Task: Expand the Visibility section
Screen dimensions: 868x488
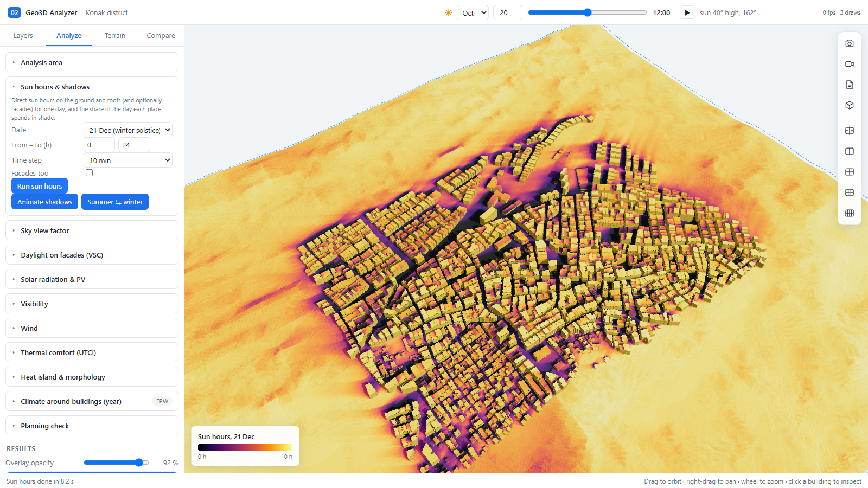Action: pyautogui.click(x=92, y=304)
